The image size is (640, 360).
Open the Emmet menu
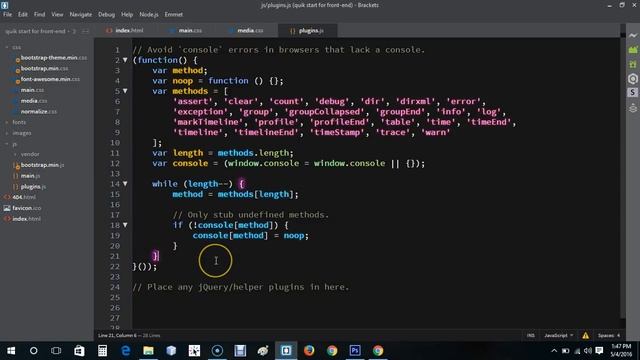(x=173, y=14)
